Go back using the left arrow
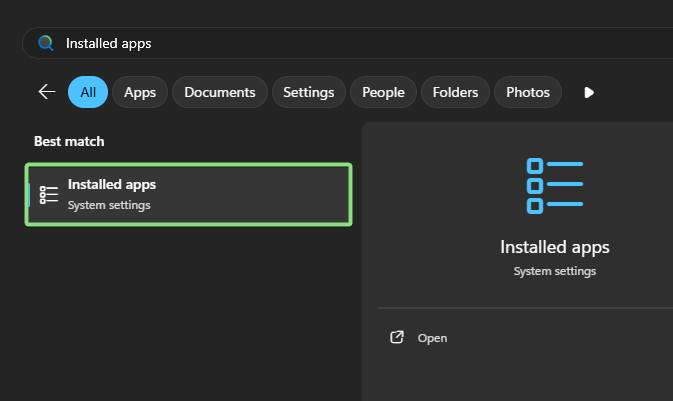The height and width of the screenshot is (401, 673). [47, 92]
